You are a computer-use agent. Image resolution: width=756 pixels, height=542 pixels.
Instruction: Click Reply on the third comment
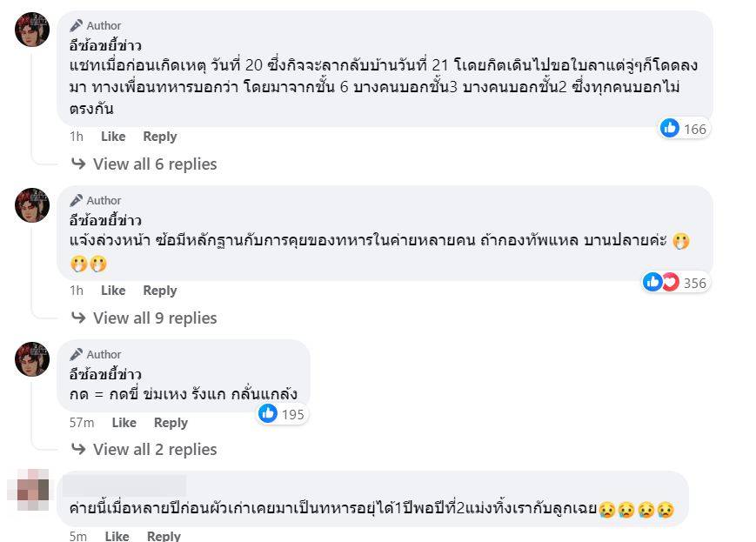point(171,423)
